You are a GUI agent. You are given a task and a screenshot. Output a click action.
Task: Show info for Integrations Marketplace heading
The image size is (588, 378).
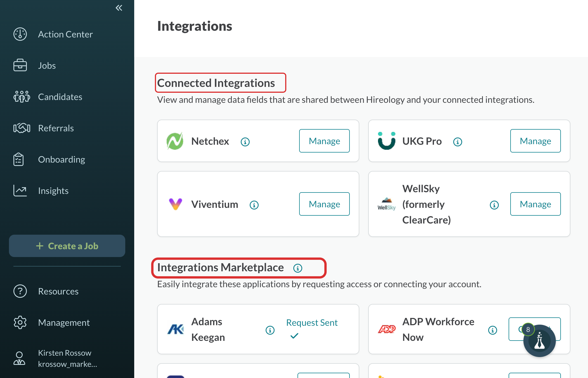pyautogui.click(x=298, y=268)
